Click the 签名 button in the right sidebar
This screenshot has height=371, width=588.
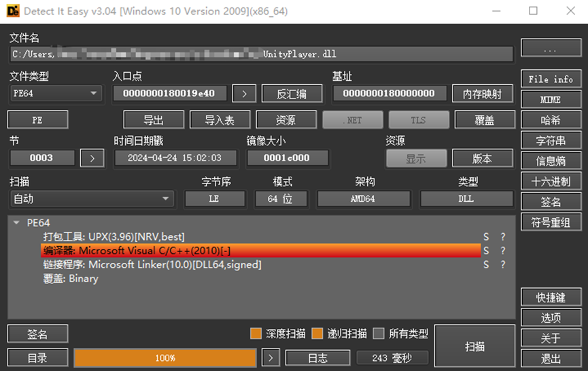tap(551, 202)
